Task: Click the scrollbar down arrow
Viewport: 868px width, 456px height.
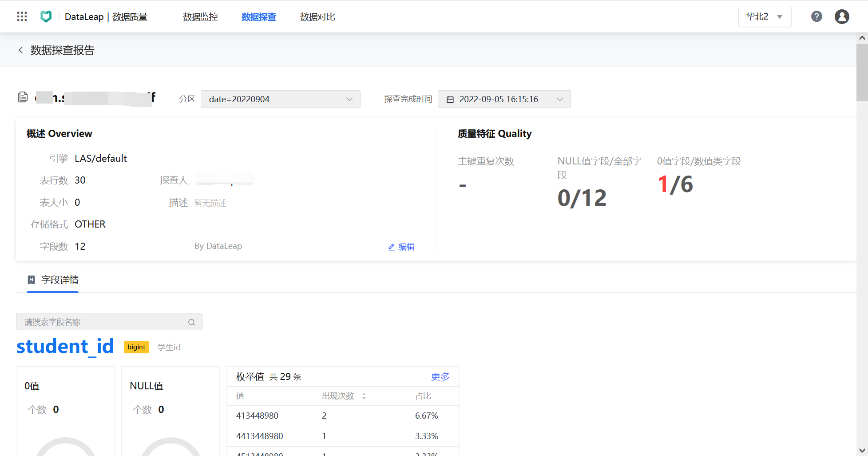Action: pos(862,450)
